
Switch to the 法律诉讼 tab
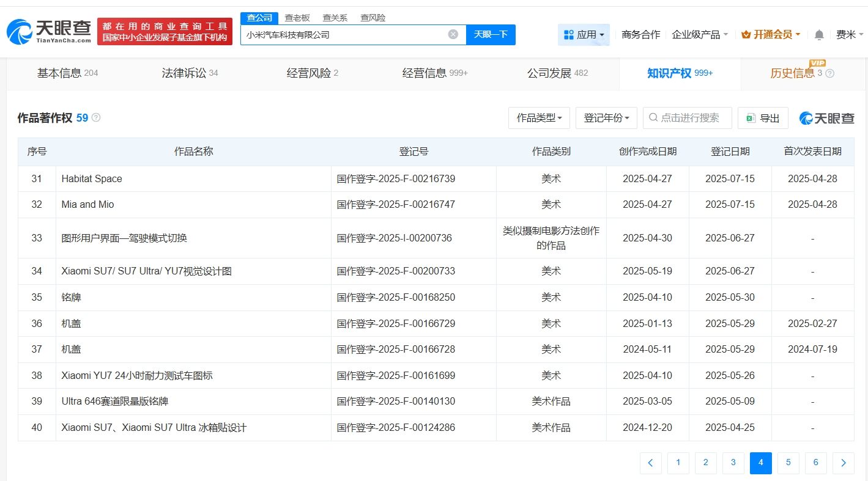pos(189,73)
